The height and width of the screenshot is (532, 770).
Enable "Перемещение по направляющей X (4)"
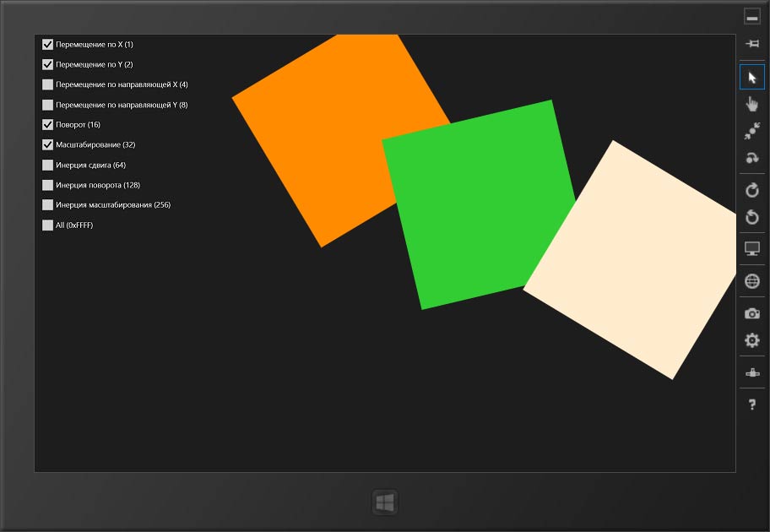click(x=47, y=84)
